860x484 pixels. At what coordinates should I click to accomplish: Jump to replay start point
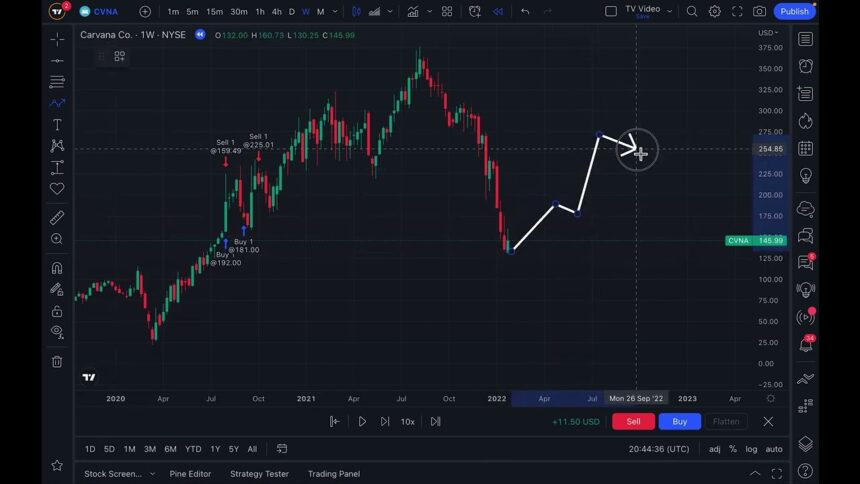(335, 421)
